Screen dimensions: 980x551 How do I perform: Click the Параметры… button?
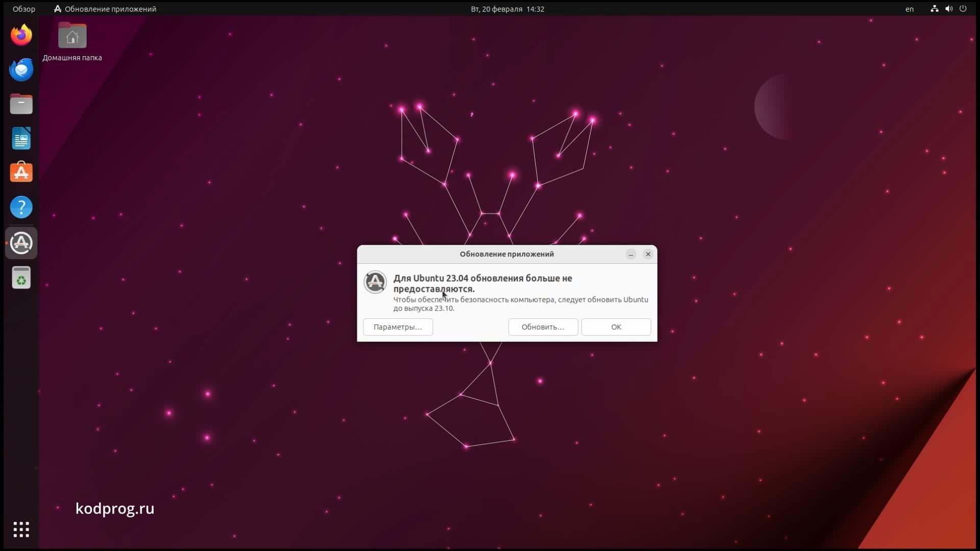(x=398, y=327)
